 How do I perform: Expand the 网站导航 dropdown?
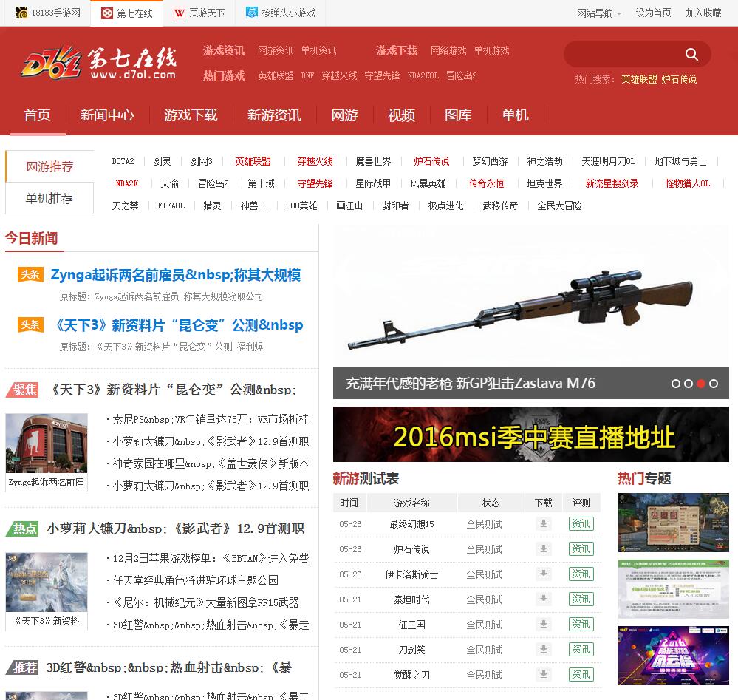point(598,13)
